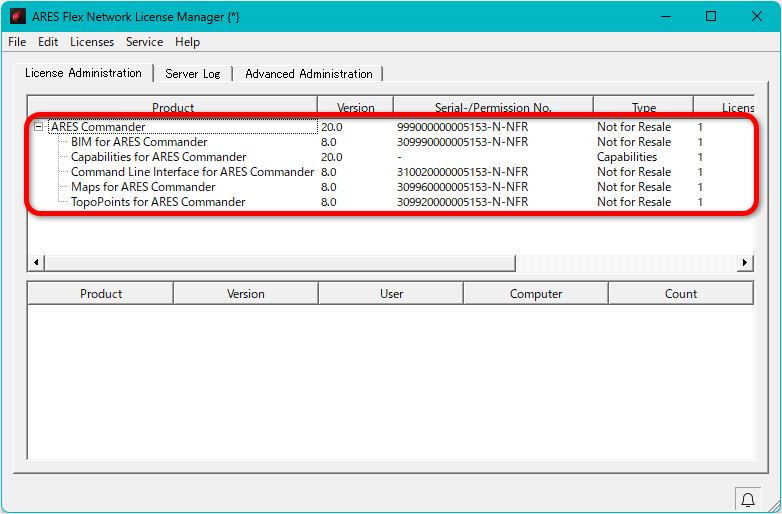
Task: Close the License Manager window
Action: pyautogui.click(x=757, y=16)
